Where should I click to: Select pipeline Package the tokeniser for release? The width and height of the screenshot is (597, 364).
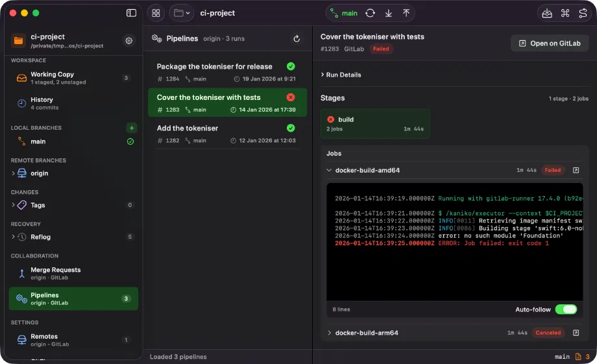[227, 72]
